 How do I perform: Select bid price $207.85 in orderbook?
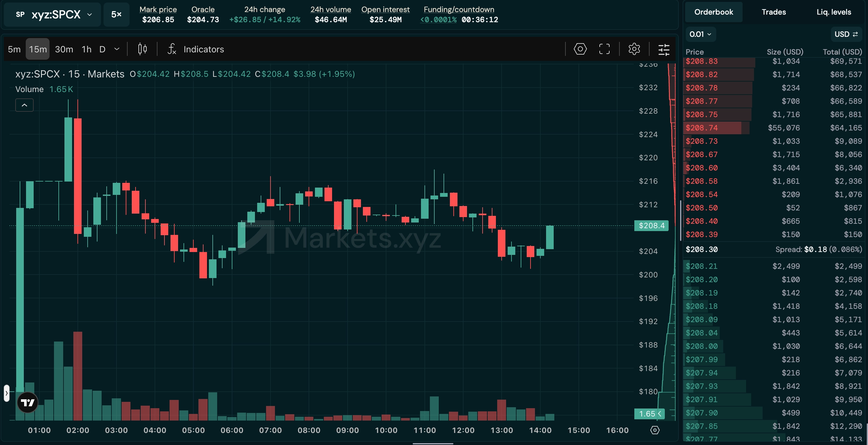(702, 426)
